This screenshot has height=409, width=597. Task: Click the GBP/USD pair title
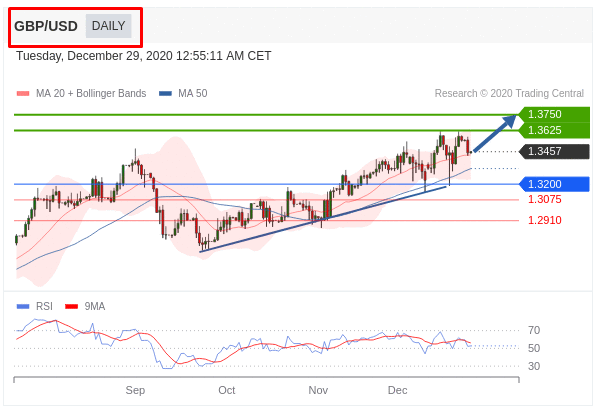(x=46, y=26)
